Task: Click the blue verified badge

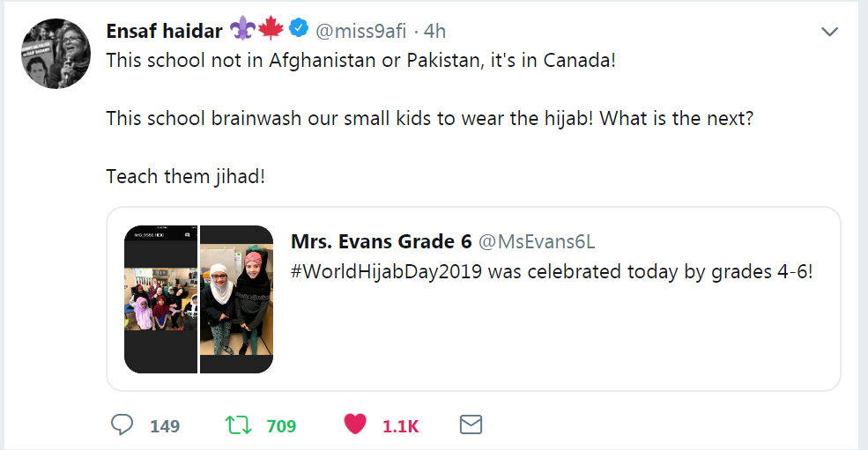Action: (299, 30)
